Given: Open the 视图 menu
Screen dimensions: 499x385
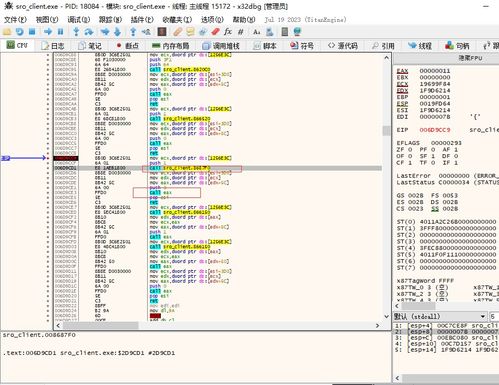Looking at the screenshot, I should (x=47, y=20).
